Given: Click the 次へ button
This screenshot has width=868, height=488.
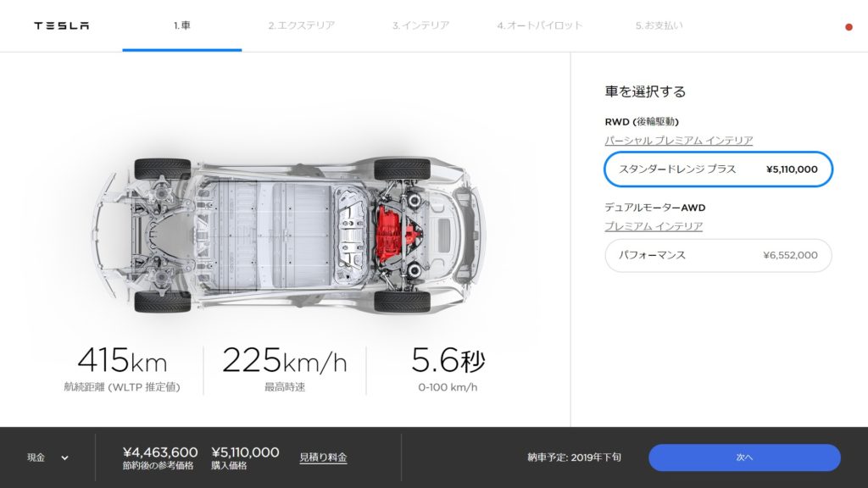Looking at the screenshot, I should coord(744,457).
